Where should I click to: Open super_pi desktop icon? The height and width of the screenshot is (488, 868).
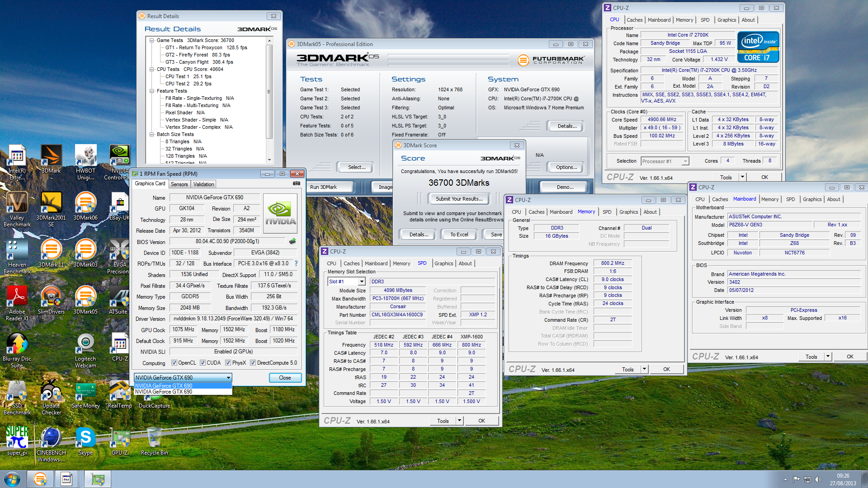[17, 441]
